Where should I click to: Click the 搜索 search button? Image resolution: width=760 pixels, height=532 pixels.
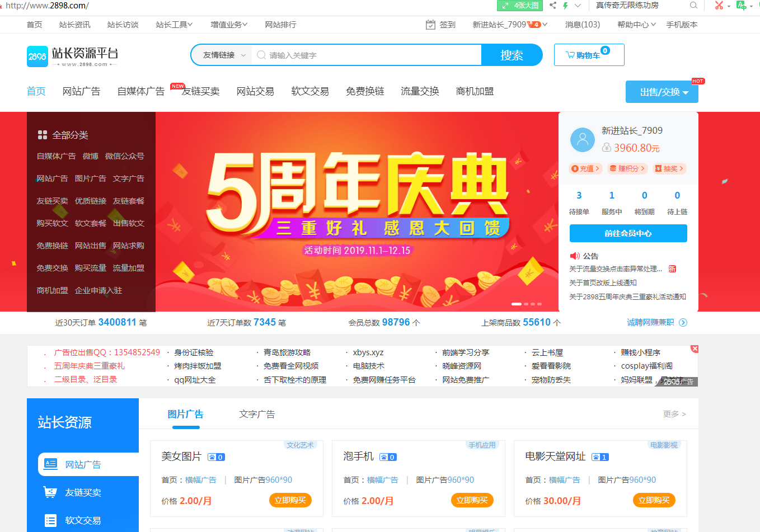point(512,54)
